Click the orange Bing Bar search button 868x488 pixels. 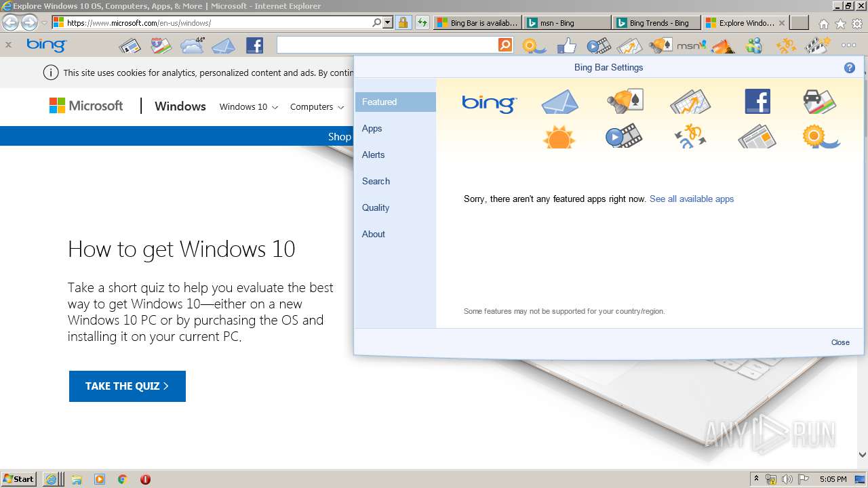point(505,45)
